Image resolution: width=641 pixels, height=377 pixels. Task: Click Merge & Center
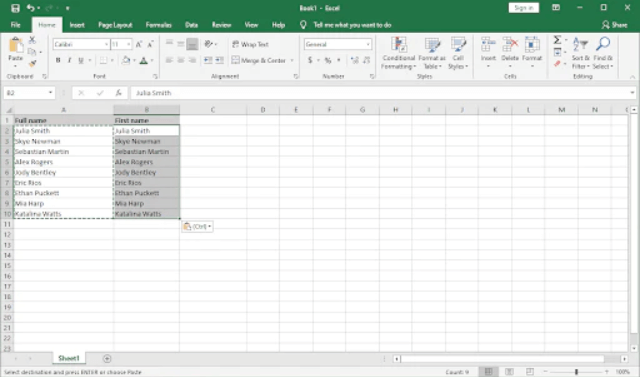tap(258, 61)
